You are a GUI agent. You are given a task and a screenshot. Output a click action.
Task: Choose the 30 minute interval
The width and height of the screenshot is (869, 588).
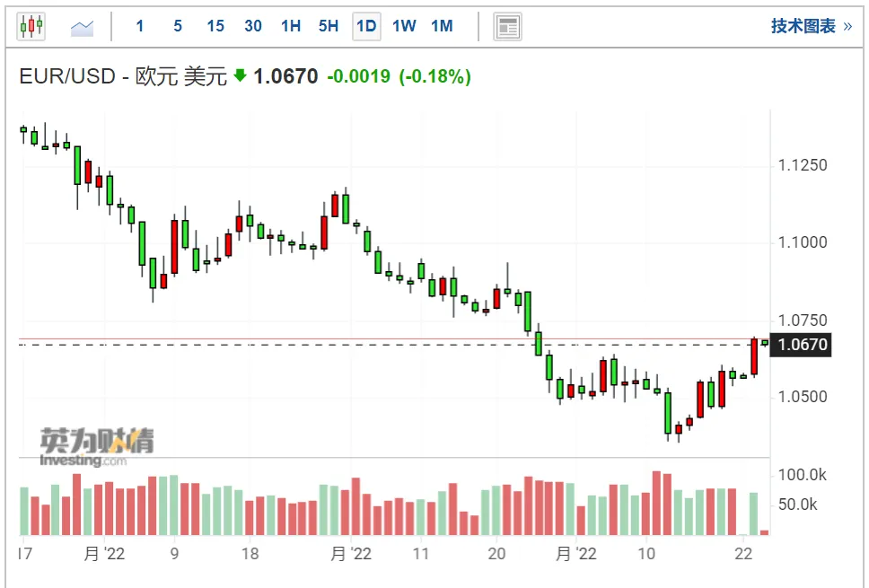click(x=253, y=26)
